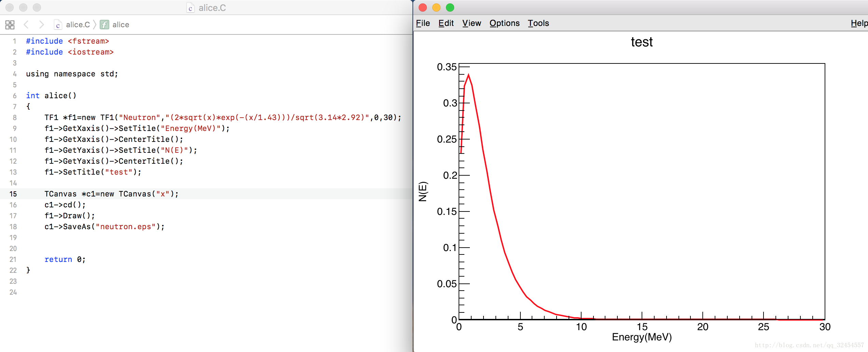Open the File menu in the ROOT canvas
This screenshot has width=868, height=352.
pyautogui.click(x=423, y=23)
